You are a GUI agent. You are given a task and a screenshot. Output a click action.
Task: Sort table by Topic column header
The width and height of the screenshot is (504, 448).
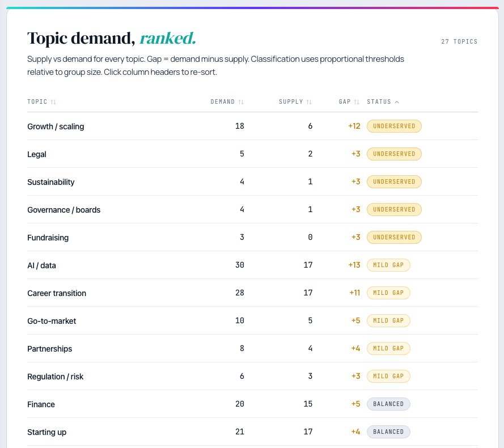tap(41, 102)
